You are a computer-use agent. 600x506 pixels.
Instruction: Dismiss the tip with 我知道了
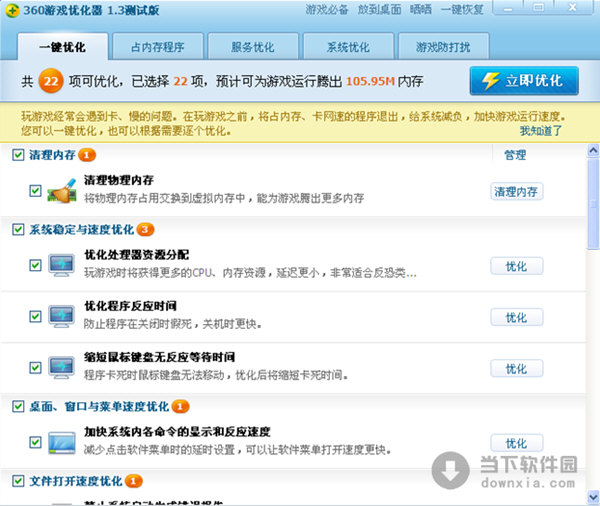click(540, 131)
